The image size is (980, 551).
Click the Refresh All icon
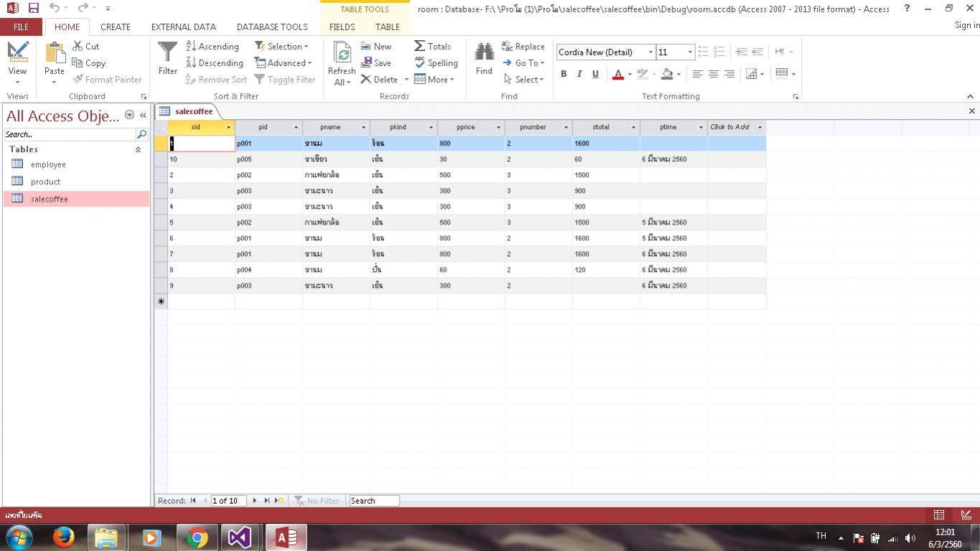343,54
